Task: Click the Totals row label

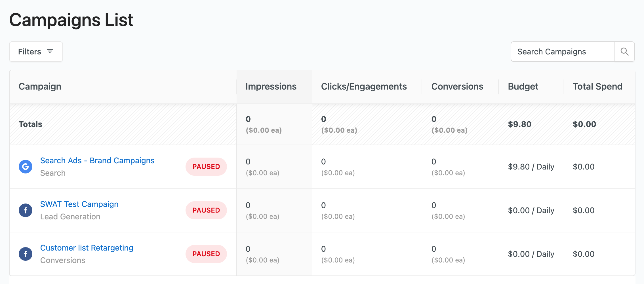Action: [x=30, y=124]
